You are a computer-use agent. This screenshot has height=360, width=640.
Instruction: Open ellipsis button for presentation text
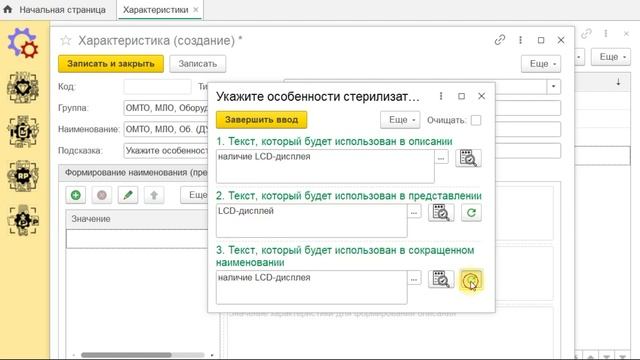[x=414, y=211]
